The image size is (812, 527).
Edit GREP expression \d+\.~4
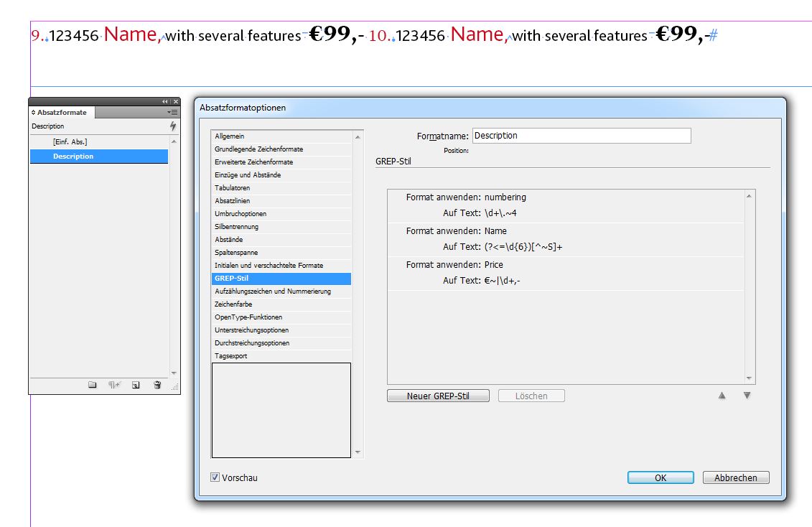coord(500,213)
